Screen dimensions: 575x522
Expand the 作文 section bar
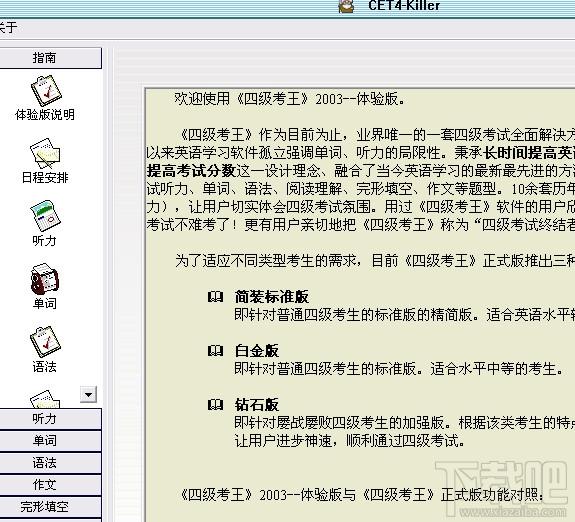(x=51, y=485)
